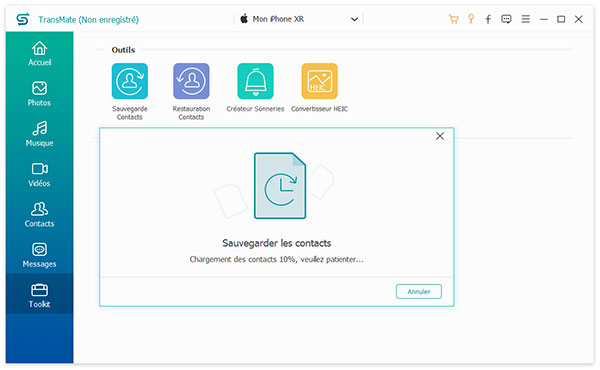Click the shopping cart purchase icon
Viewport: 600px width, 370px height.
453,19
